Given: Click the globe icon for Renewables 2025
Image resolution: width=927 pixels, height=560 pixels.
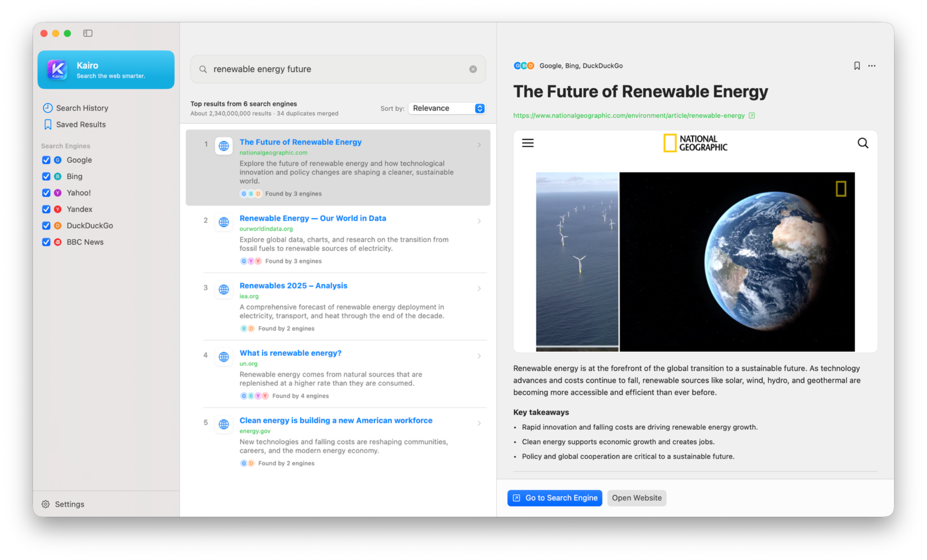Looking at the screenshot, I should point(224,289).
